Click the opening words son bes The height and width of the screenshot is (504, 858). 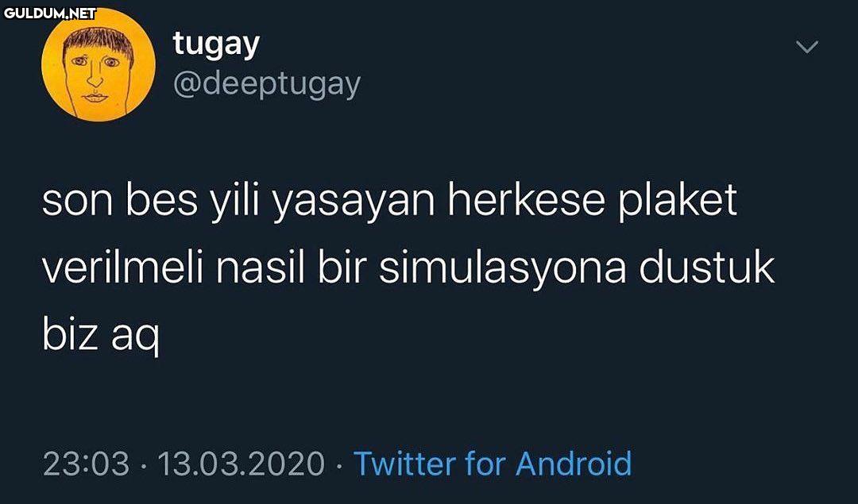[x=121, y=200]
